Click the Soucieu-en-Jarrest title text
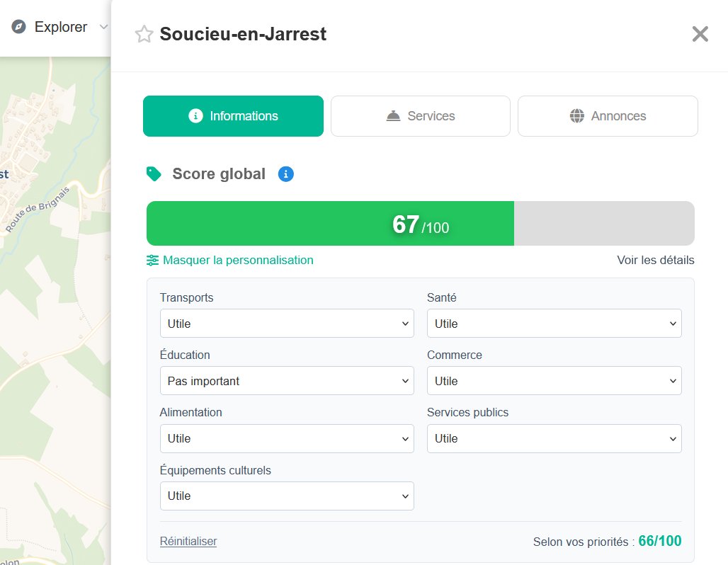 coord(243,35)
